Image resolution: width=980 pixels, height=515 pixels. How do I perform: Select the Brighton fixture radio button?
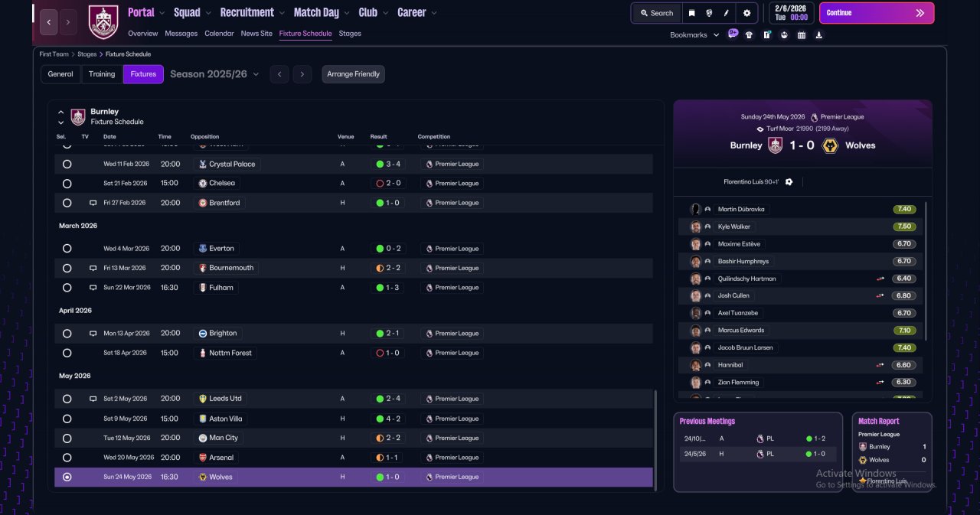pos(67,334)
